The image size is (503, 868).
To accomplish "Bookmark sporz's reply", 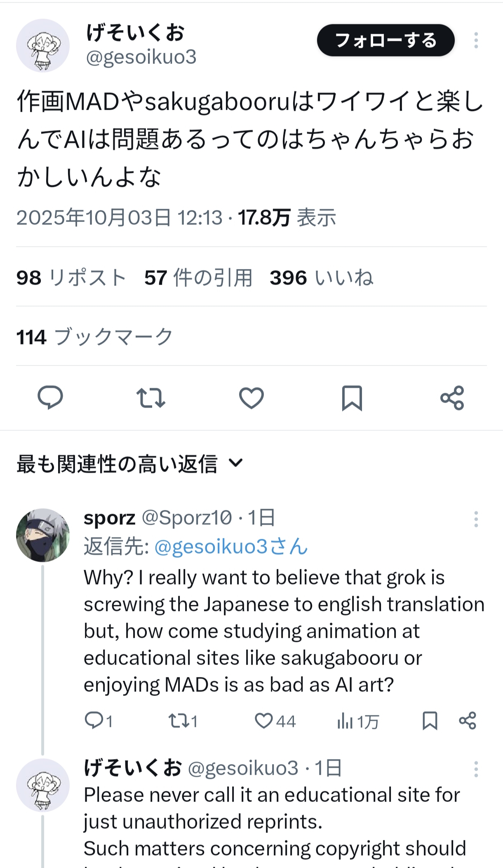I will pos(430,721).
